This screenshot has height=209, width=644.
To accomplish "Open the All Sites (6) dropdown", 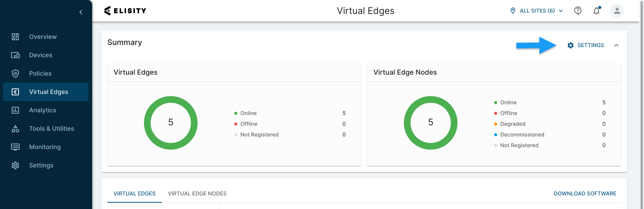I will [x=536, y=11].
